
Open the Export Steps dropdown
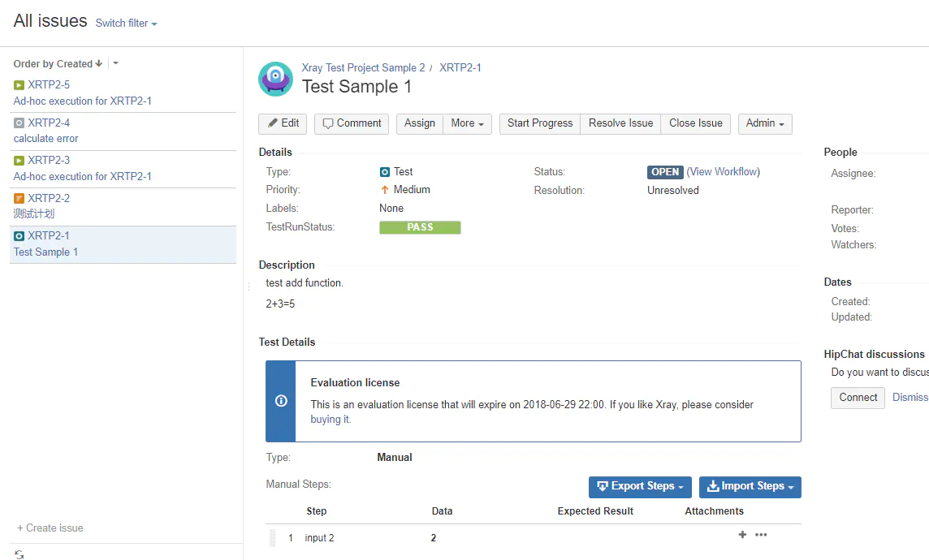[x=640, y=487]
